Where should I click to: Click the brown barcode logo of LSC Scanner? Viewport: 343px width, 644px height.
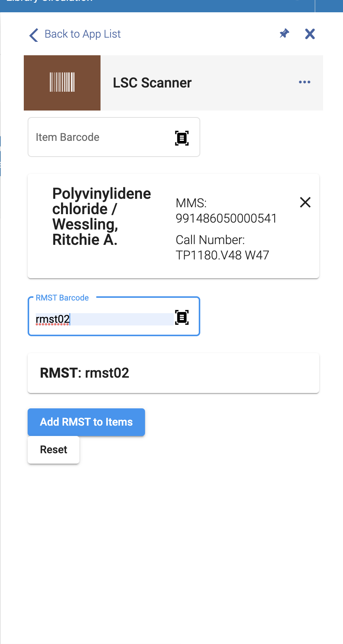point(62,82)
